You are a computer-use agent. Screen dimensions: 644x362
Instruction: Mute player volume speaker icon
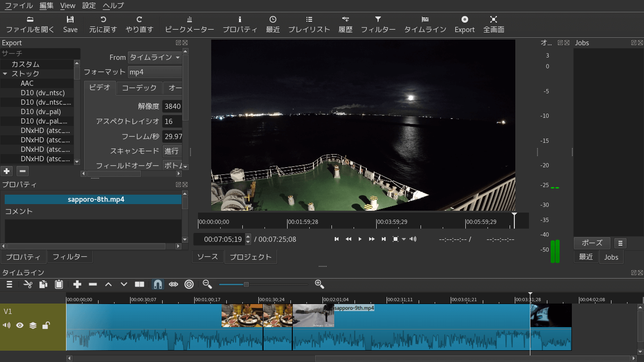point(413,239)
